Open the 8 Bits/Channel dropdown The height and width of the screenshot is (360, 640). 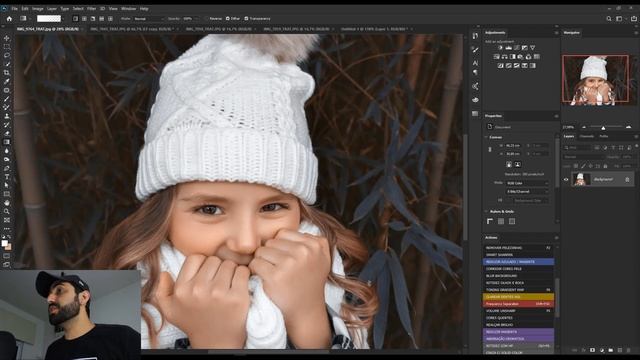tap(527, 191)
